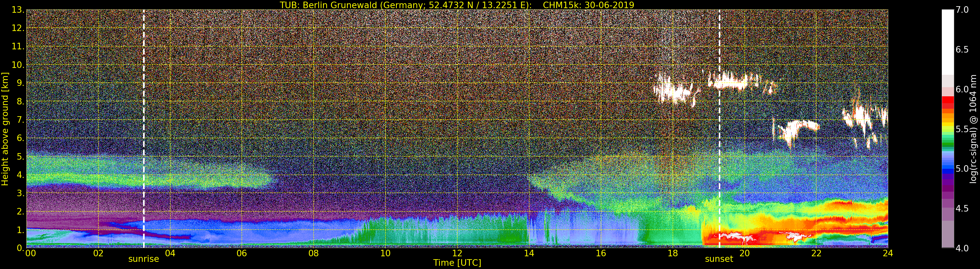Image resolution: width=980 pixels, height=269 pixels.
Task: Click the '18' time axis tick label
Action: (673, 253)
